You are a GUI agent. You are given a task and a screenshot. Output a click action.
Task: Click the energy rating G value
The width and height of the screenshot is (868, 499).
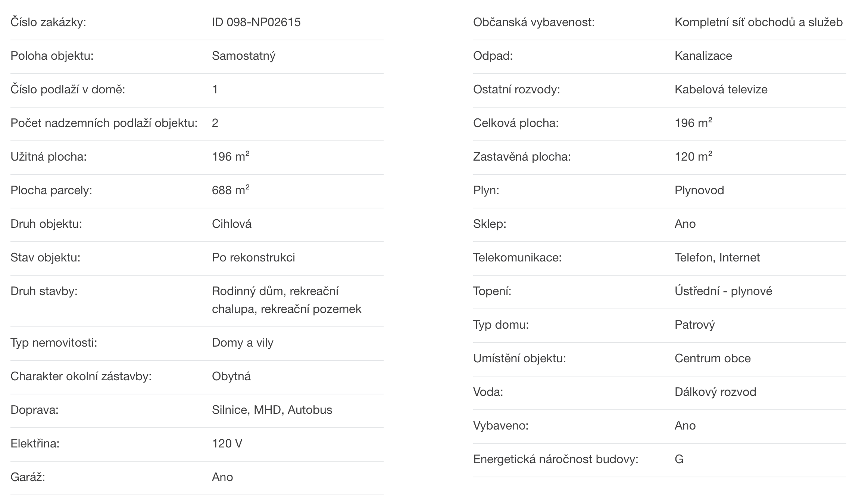point(679,459)
